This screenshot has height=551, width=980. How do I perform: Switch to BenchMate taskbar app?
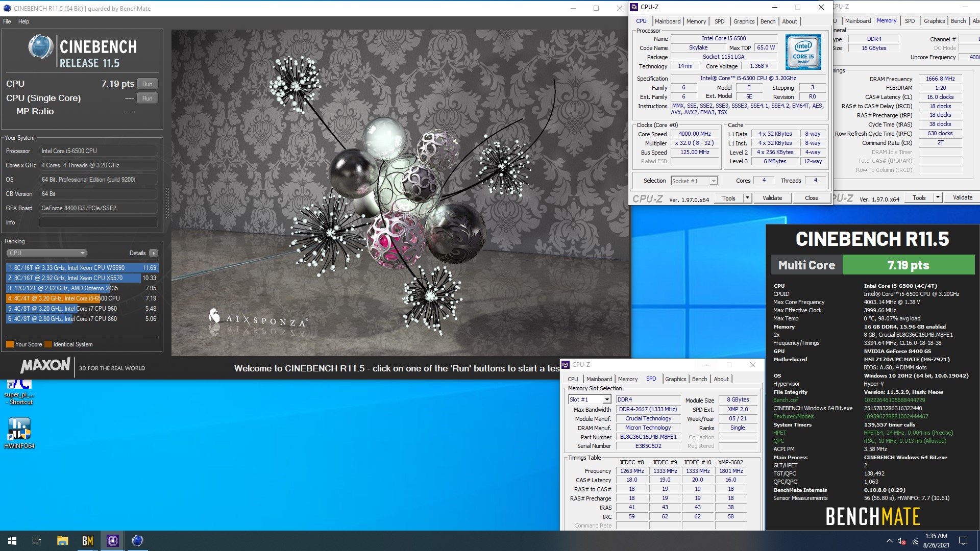88,541
